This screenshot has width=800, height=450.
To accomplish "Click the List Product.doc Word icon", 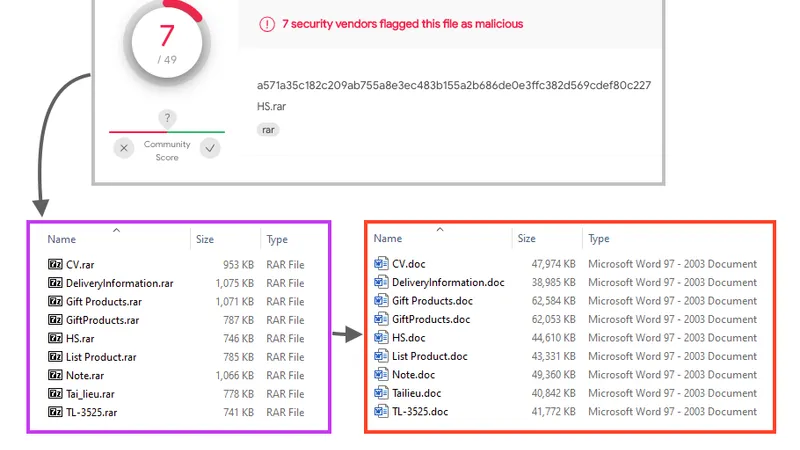I will point(381,356).
